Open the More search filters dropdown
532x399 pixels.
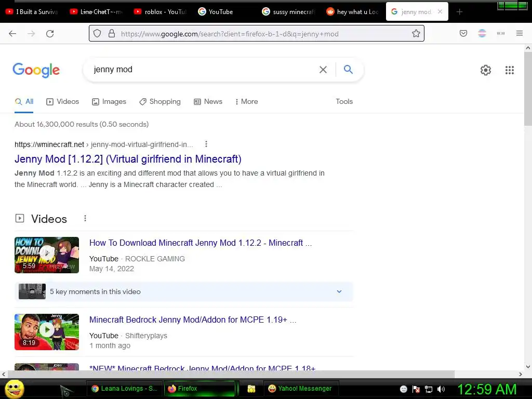coord(247,101)
